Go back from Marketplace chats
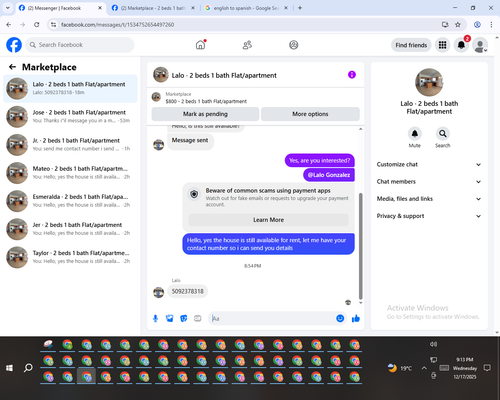Viewport: 500px width, 400px height. point(12,67)
